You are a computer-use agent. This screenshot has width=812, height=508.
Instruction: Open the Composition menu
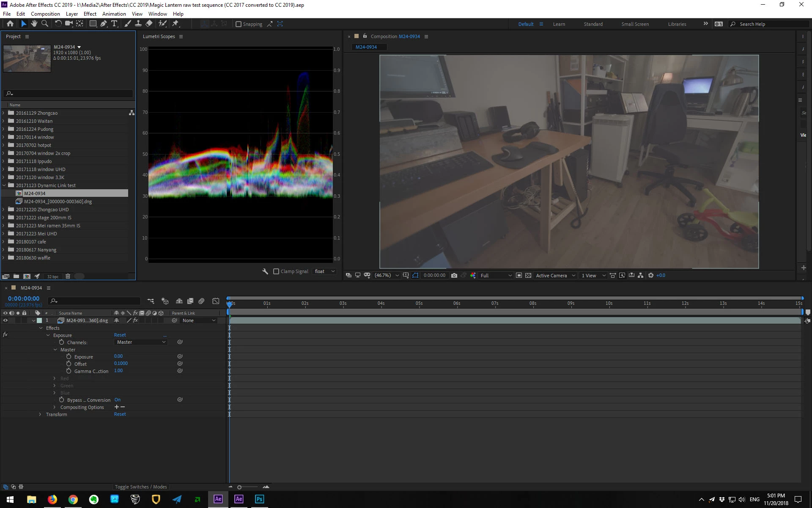[x=45, y=14]
